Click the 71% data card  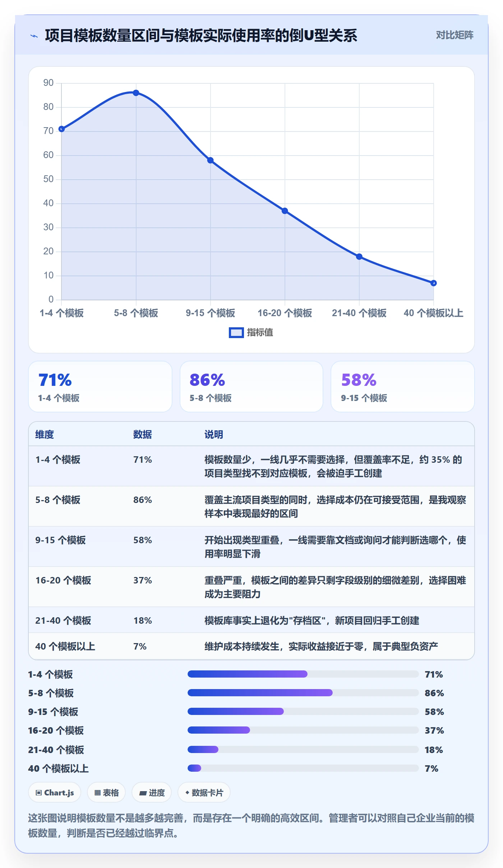coord(100,387)
